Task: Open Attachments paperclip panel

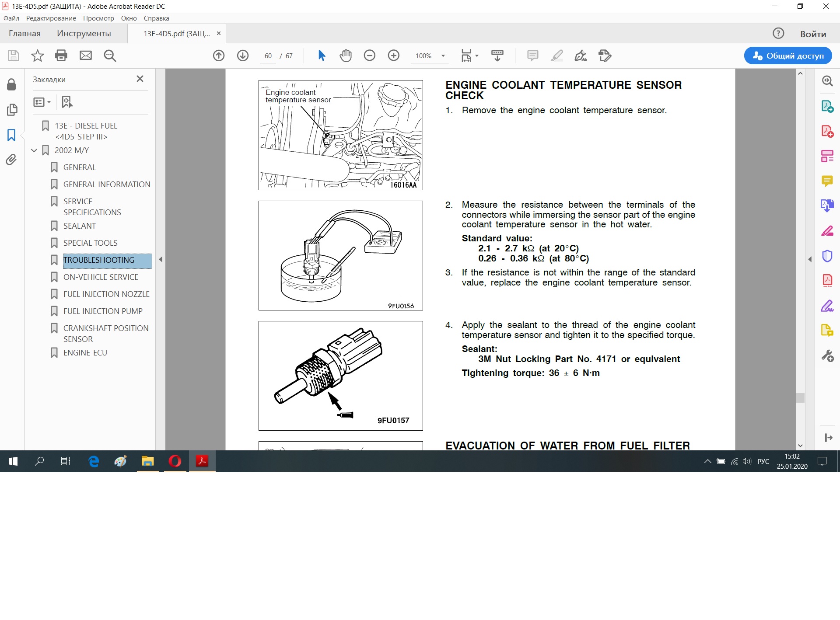Action: click(x=11, y=160)
